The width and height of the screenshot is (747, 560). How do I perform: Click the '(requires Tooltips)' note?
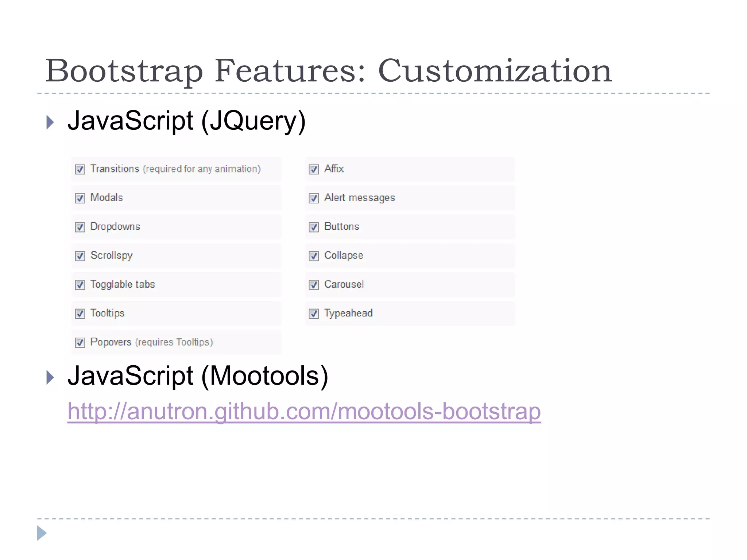coord(174,342)
